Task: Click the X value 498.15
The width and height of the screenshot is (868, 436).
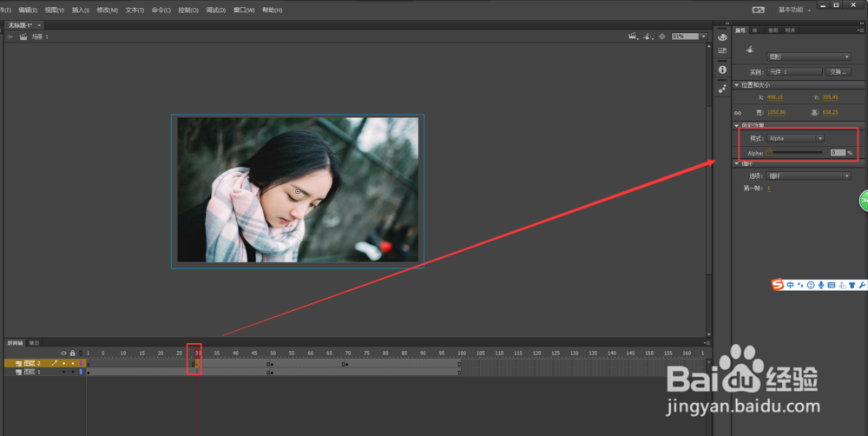Action: click(x=775, y=97)
